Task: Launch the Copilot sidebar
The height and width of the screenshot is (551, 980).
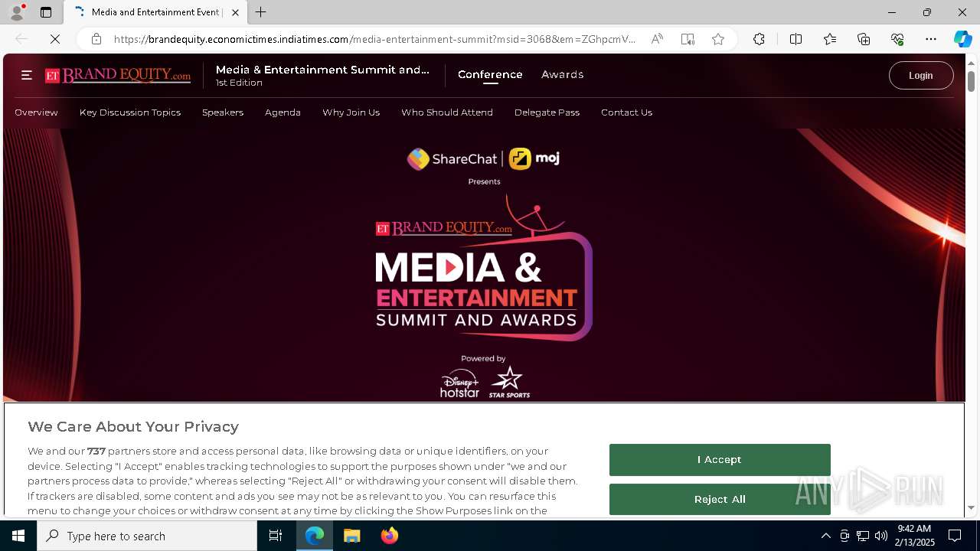Action: click(962, 39)
